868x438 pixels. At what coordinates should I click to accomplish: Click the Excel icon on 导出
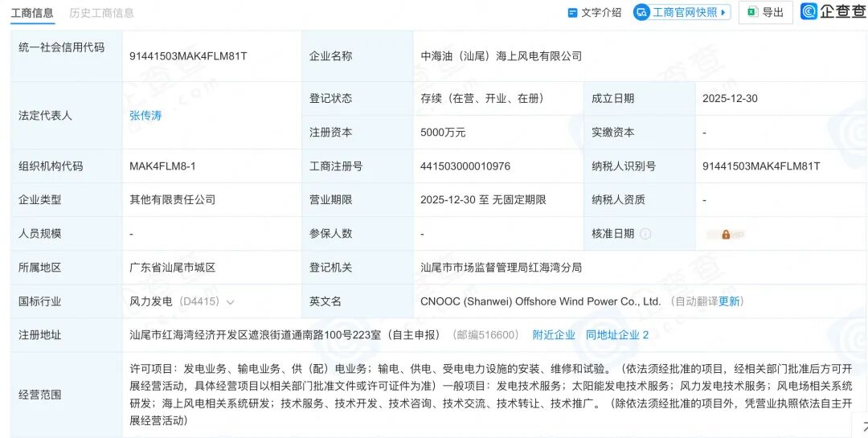point(753,12)
